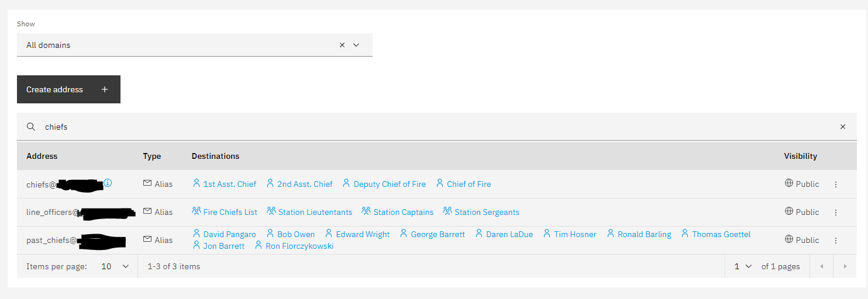
Task: Open options menu for past_chiefs@ row
Action: (x=836, y=241)
